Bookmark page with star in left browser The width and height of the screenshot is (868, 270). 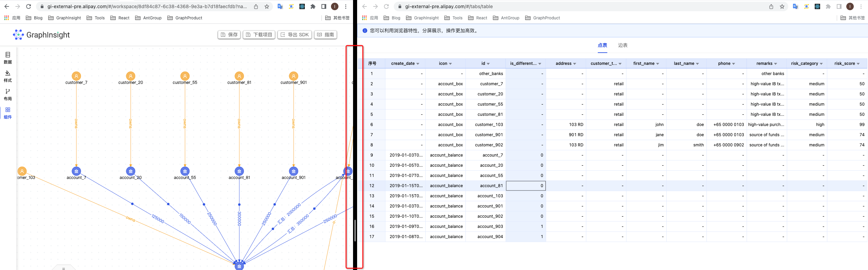[267, 6]
